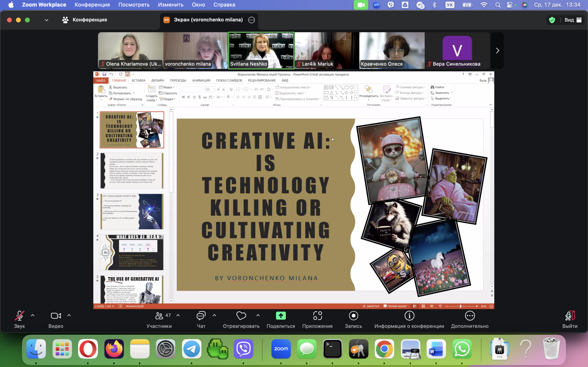This screenshot has height=367, width=588.
Task: Open the Конференция menu in menu bar
Action: pyautogui.click(x=92, y=5)
